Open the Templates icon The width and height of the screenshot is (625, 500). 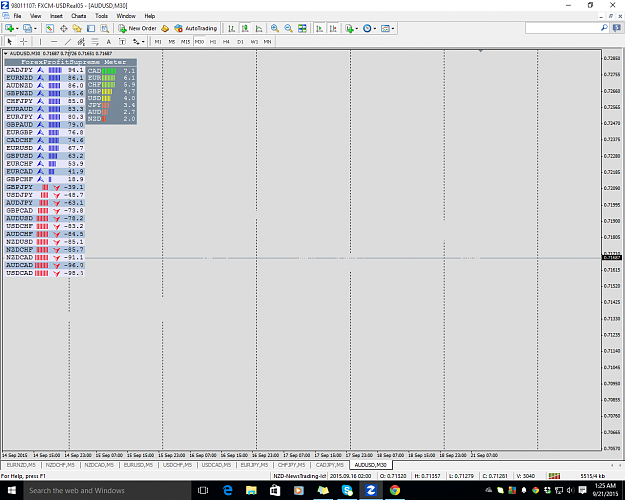point(385,28)
